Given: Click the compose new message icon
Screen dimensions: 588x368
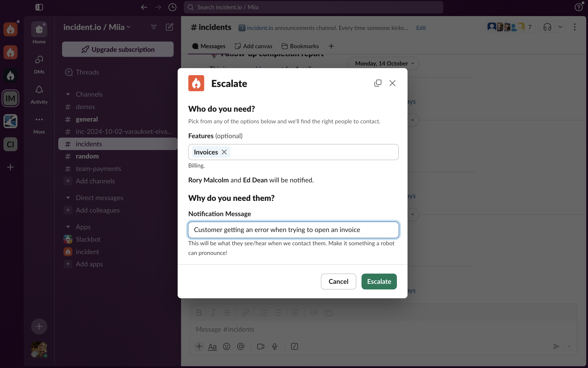Looking at the screenshot, I should [169, 27].
